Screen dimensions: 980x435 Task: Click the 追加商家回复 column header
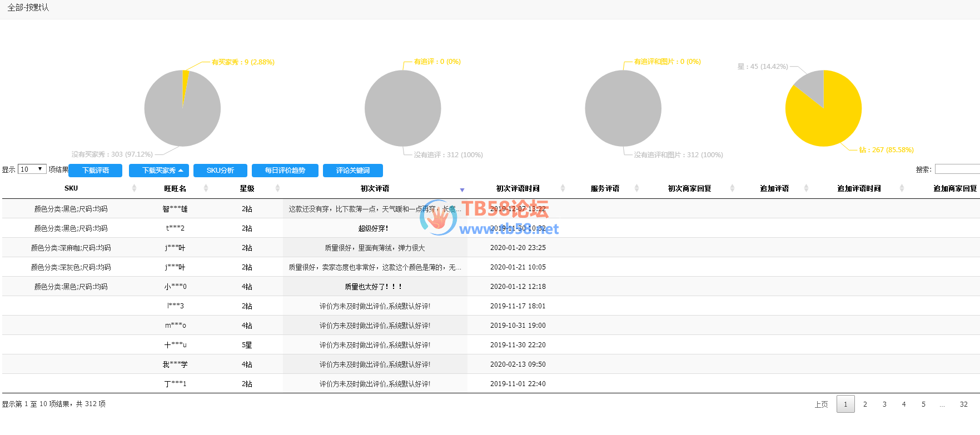tap(954, 188)
